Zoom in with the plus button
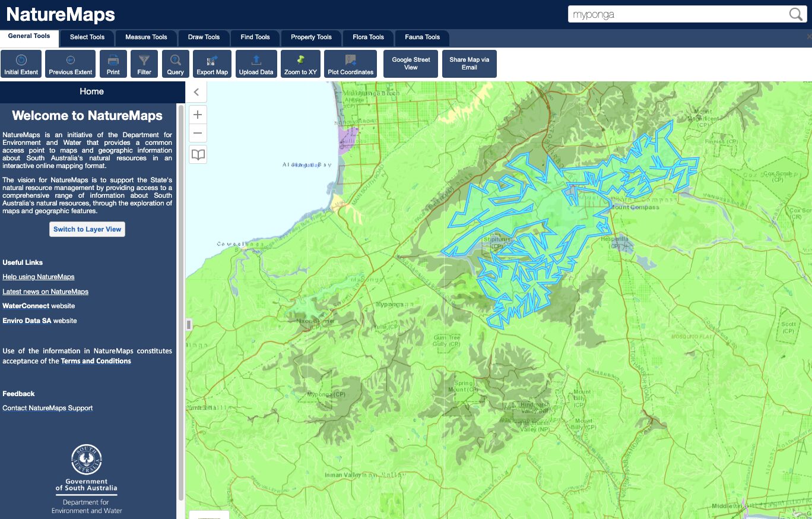The height and width of the screenshot is (519, 812). (198, 115)
